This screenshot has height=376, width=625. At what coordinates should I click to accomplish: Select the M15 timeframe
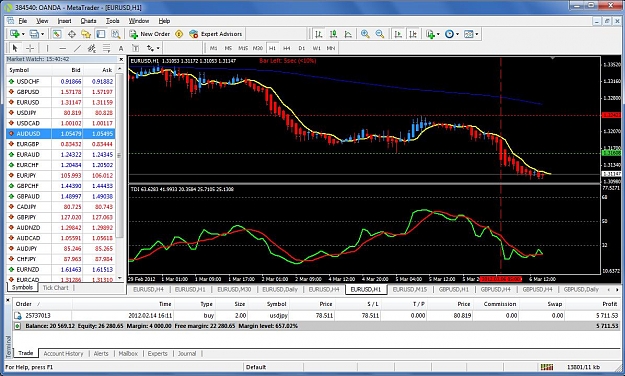click(243, 48)
